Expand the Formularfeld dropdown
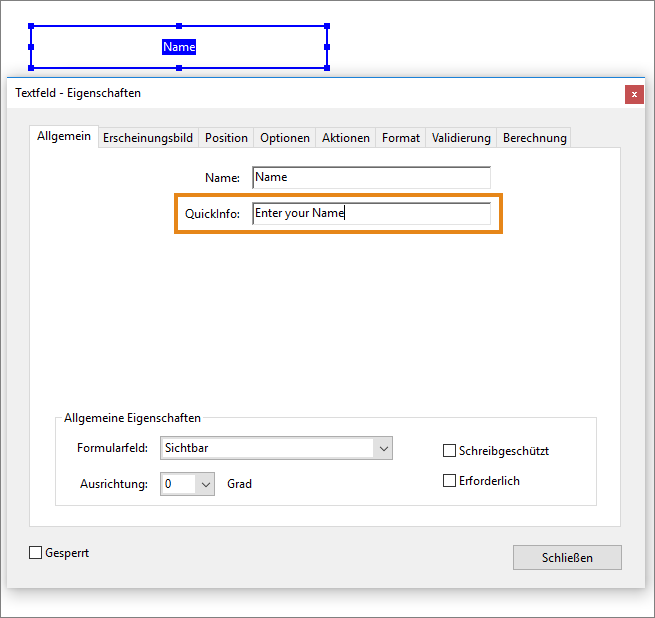Viewport: 655px width, 618px height. (x=383, y=449)
